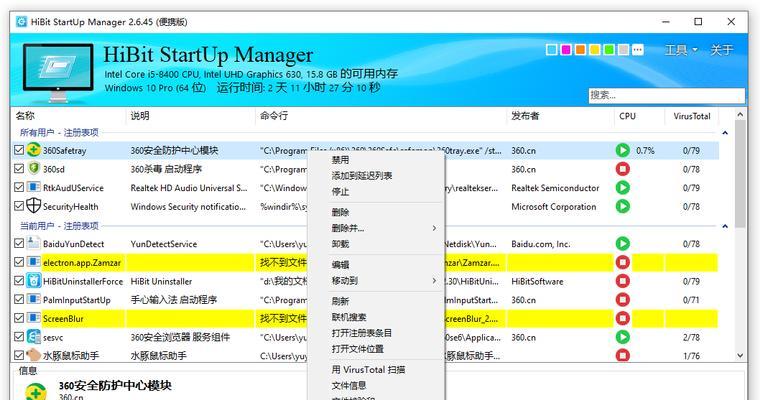Pick the cyan color theme swatch
This screenshot has width=760, height=400.
(552, 49)
